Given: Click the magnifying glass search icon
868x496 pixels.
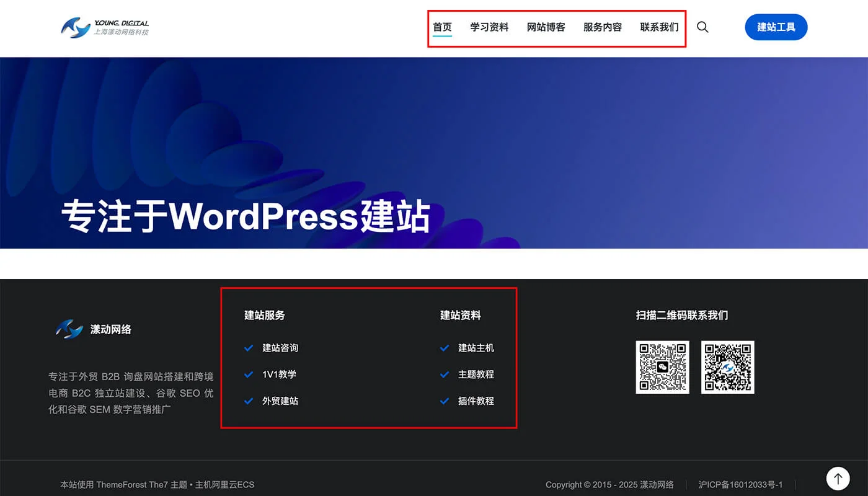Looking at the screenshot, I should point(702,27).
